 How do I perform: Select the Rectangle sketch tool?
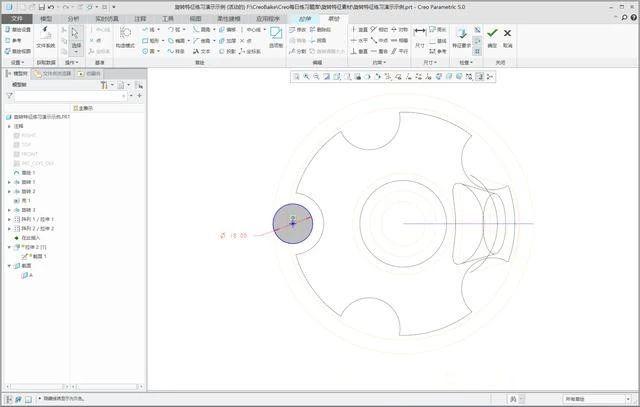click(x=151, y=41)
